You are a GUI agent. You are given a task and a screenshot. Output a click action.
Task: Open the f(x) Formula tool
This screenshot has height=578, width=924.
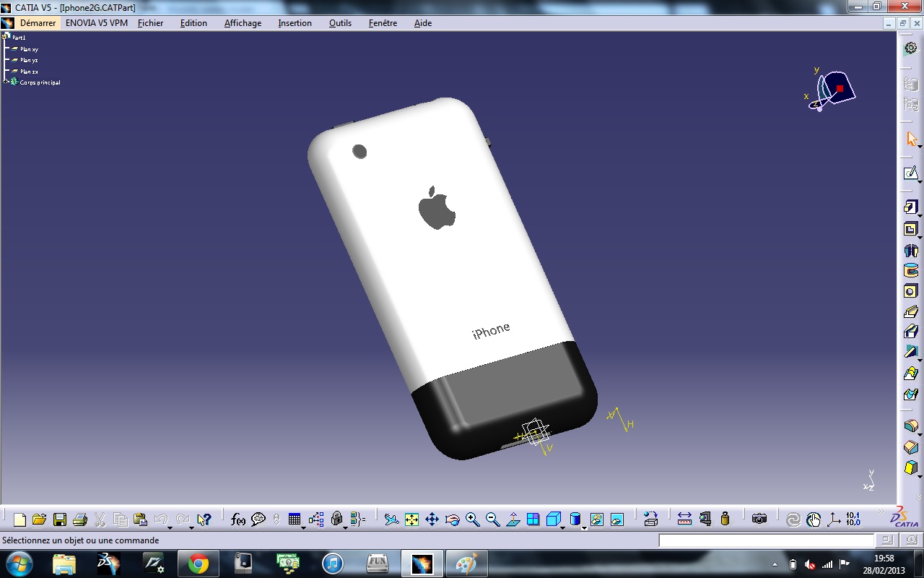coord(238,519)
